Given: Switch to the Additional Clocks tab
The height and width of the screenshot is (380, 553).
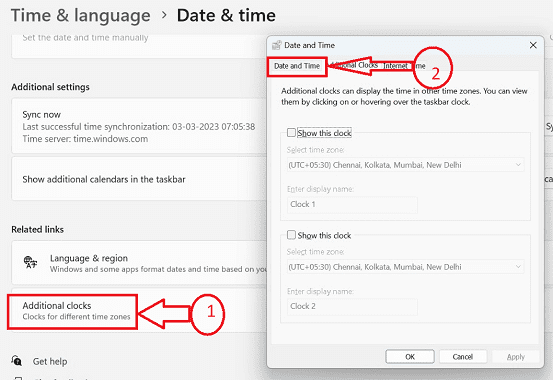Looking at the screenshot, I should click(x=355, y=66).
